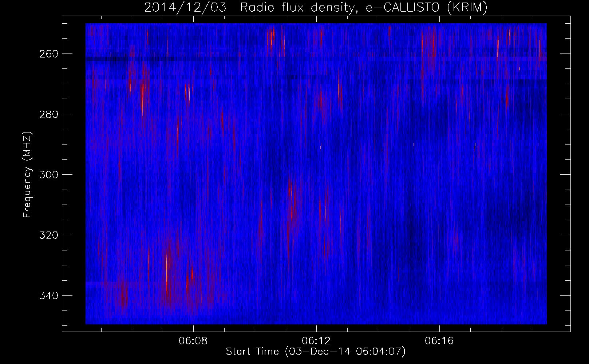
Task: Click the plot title mentioning e-CALLISTO (KRIM)
Action: 316,7
